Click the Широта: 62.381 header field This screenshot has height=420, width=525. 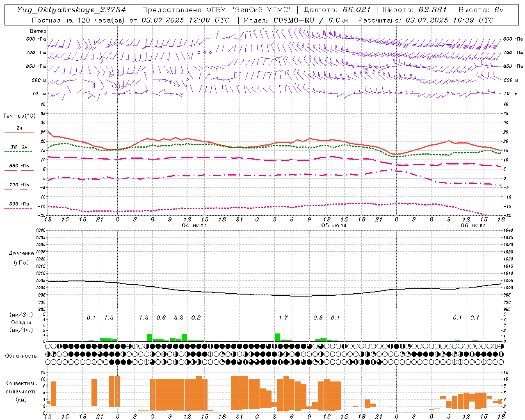(x=415, y=10)
